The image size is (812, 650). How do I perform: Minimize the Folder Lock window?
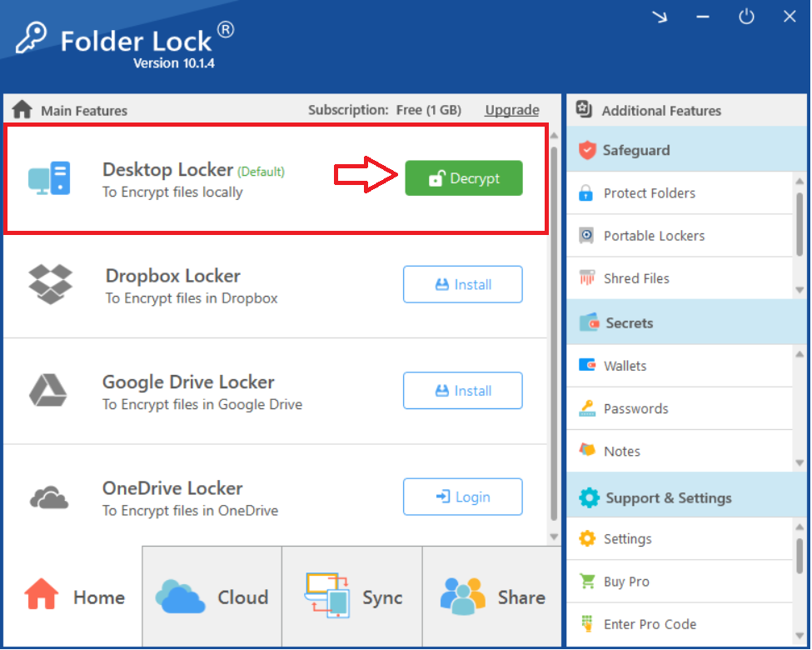coord(703,17)
